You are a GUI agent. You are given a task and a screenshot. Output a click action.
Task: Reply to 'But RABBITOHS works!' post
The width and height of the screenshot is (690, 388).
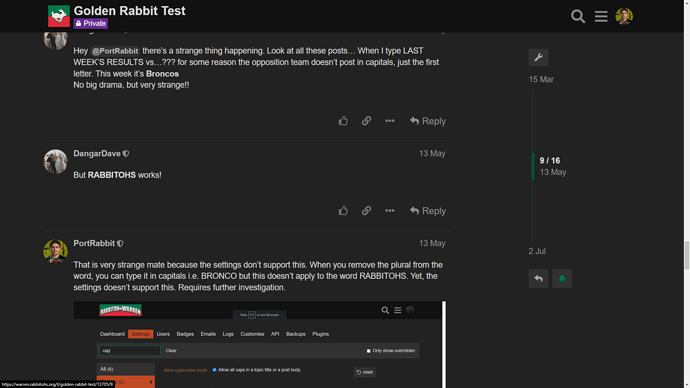(x=428, y=211)
